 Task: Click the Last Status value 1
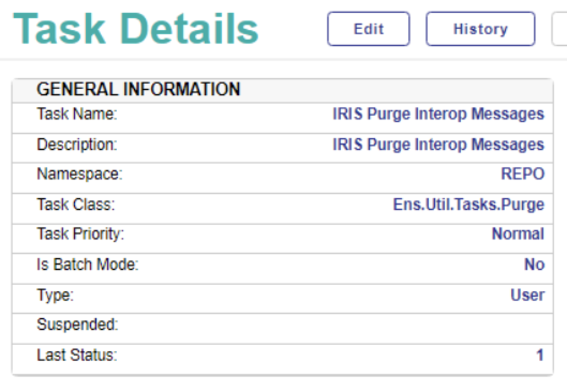540,355
